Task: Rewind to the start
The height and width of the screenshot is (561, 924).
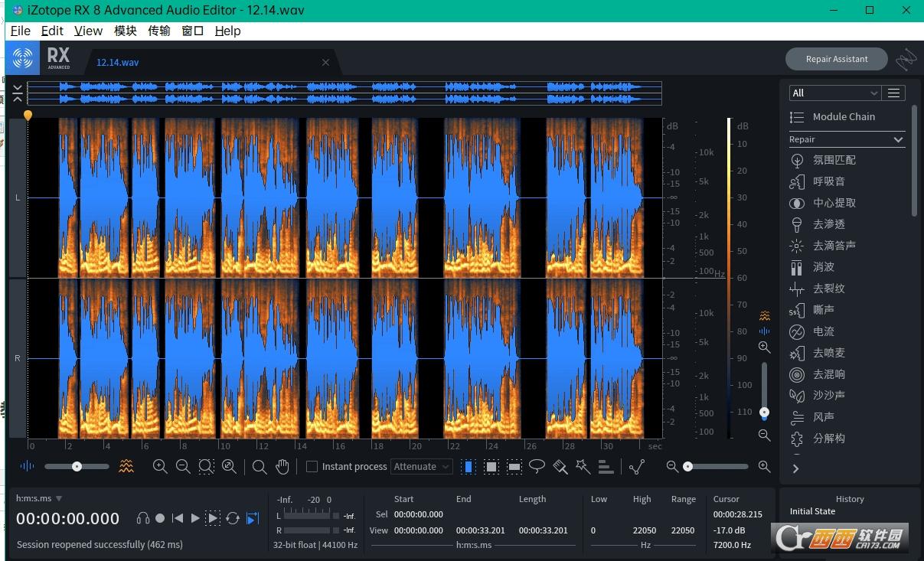Action: point(178,518)
